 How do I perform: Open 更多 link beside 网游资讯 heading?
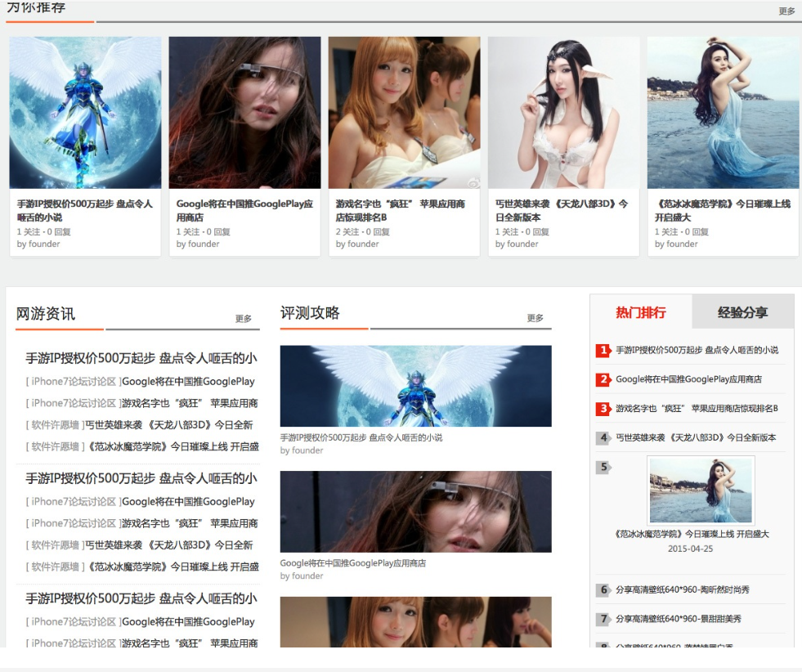243,319
